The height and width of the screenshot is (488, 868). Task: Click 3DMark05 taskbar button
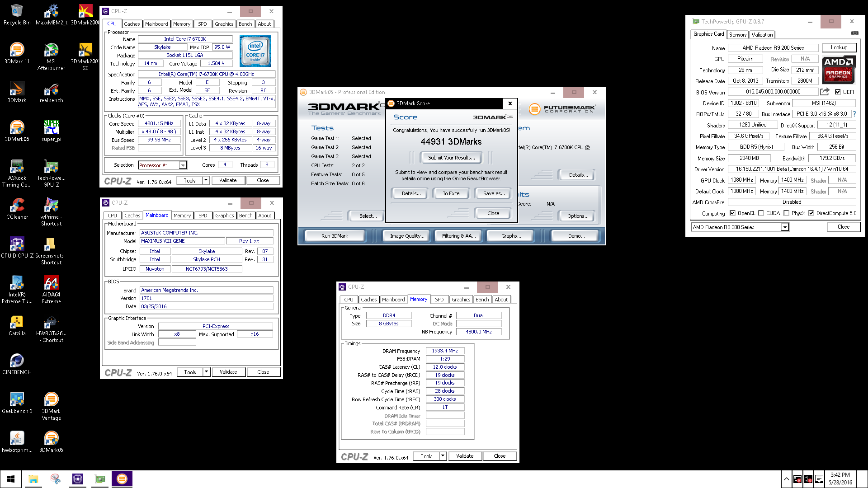tap(122, 479)
